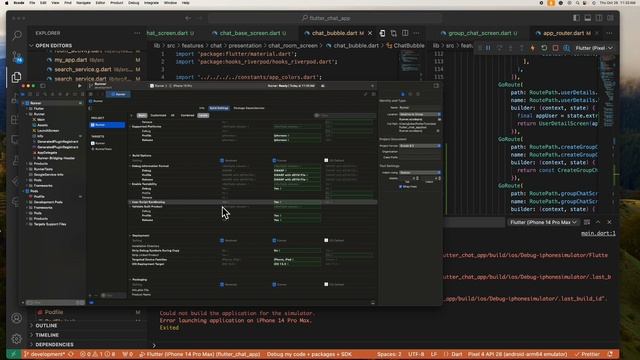
Task: Open the VS Code Accounts icon
Action: pyautogui.click(x=16, y=318)
